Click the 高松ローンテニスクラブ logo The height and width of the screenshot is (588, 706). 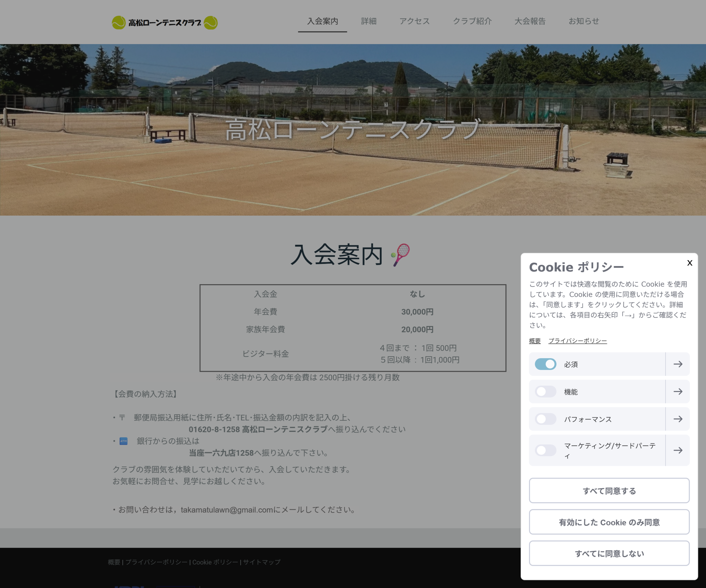(x=165, y=23)
